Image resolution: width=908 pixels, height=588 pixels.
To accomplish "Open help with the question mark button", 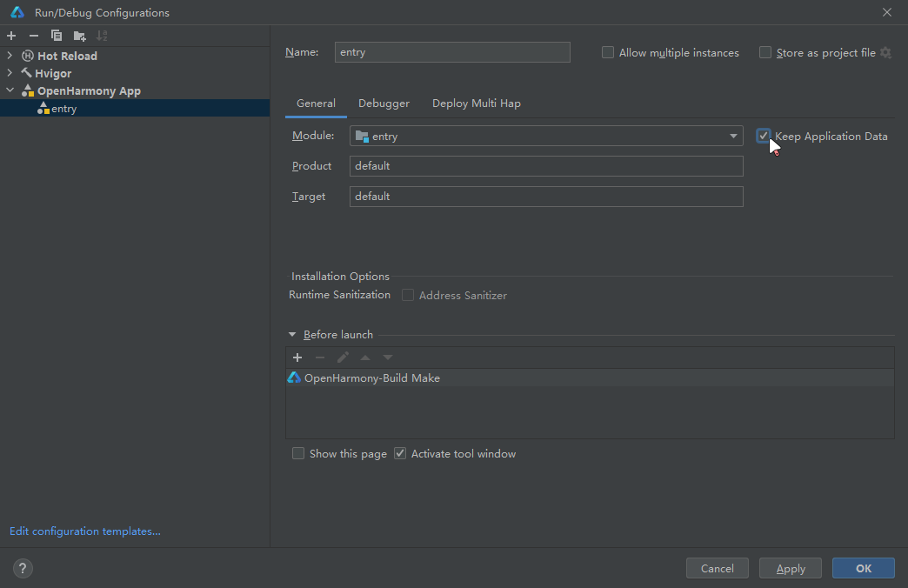I will [23, 568].
